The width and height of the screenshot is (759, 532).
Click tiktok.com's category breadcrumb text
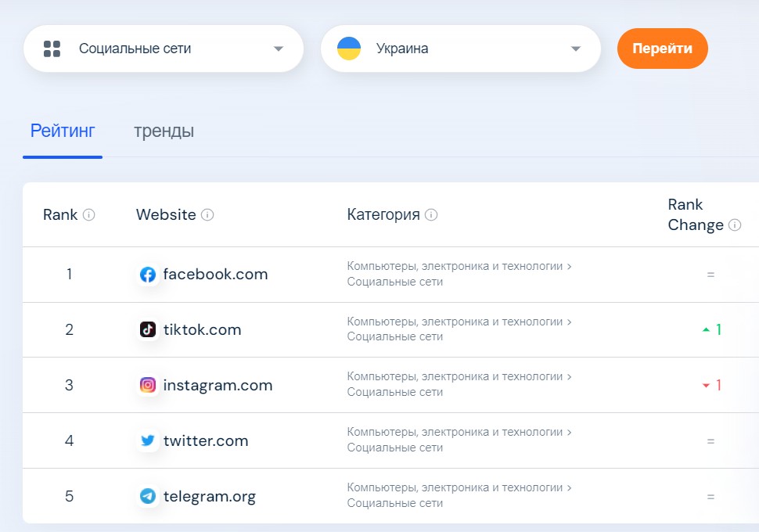coord(459,329)
